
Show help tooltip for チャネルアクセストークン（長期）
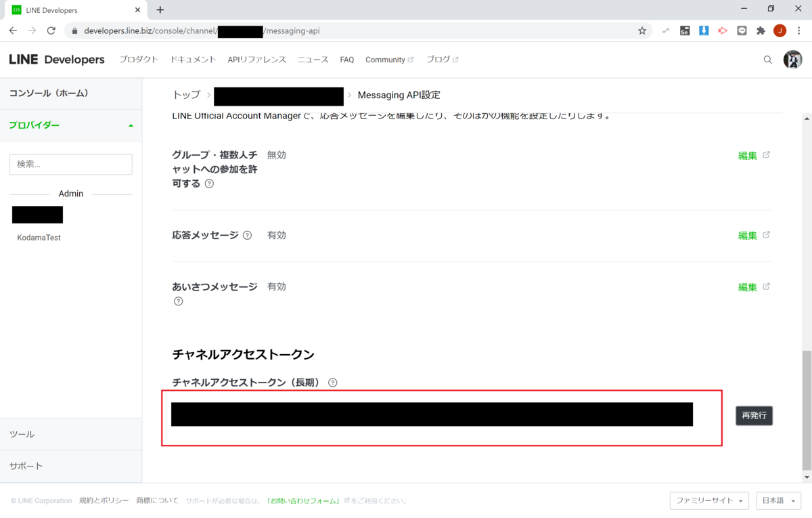pyautogui.click(x=332, y=382)
